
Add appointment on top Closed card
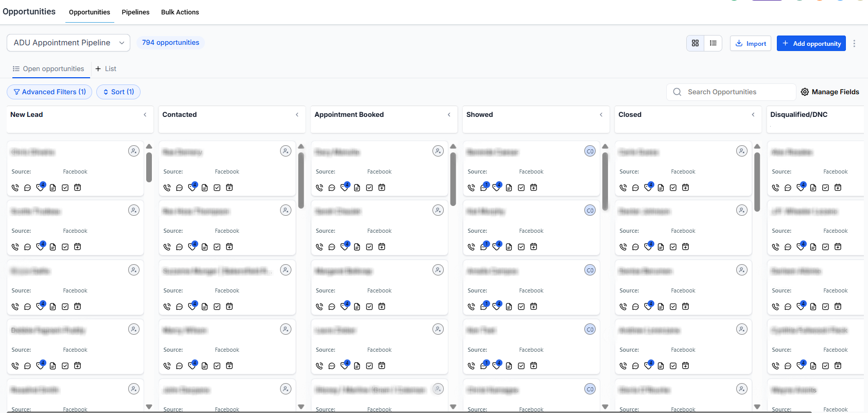point(685,187)
